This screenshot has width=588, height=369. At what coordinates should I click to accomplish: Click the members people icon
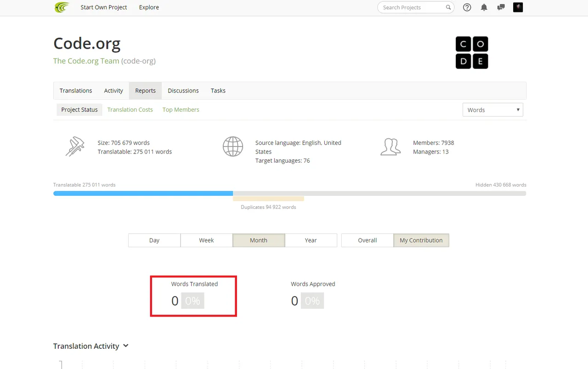[390, 147]
